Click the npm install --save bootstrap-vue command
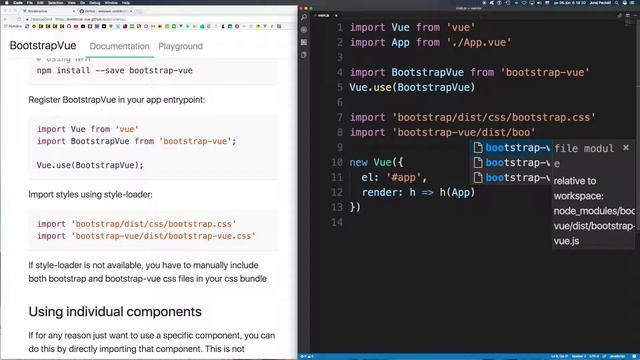Screen dimensions: 640x360 pos(114,70)
